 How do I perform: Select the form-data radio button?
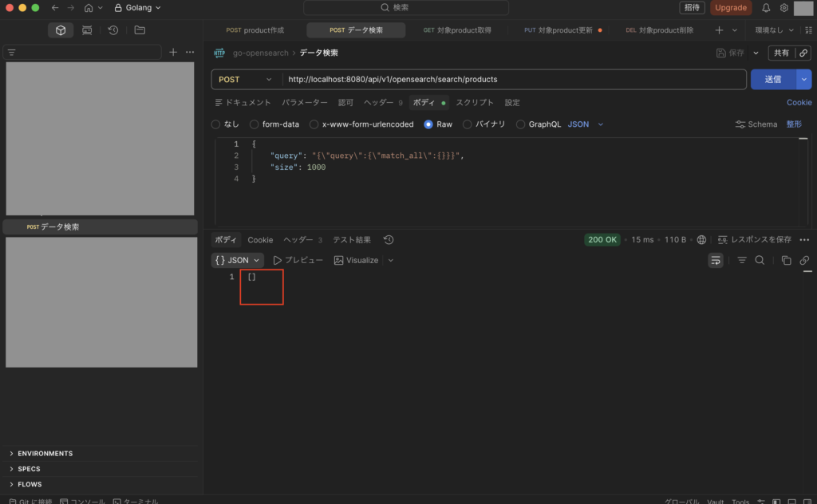point(255,124)
